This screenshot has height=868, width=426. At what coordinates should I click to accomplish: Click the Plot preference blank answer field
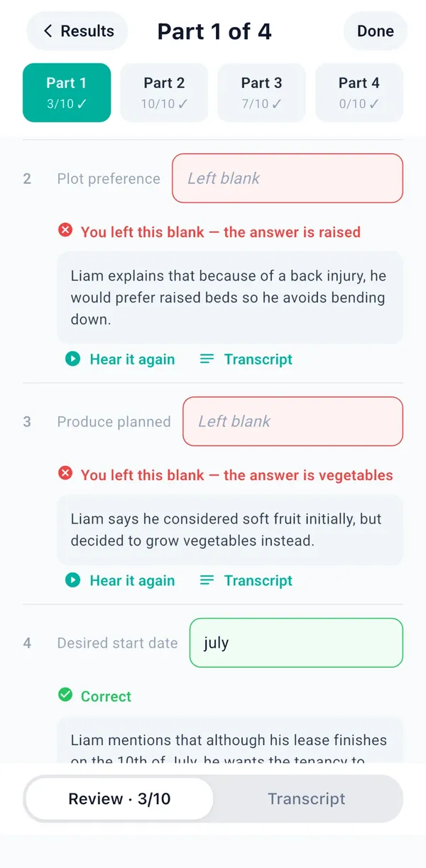pos(288,178)
